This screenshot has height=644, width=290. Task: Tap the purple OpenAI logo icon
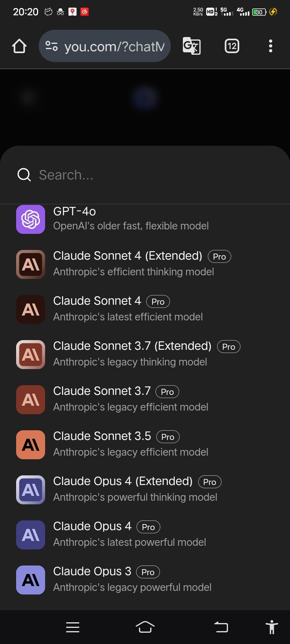[31, 219]
